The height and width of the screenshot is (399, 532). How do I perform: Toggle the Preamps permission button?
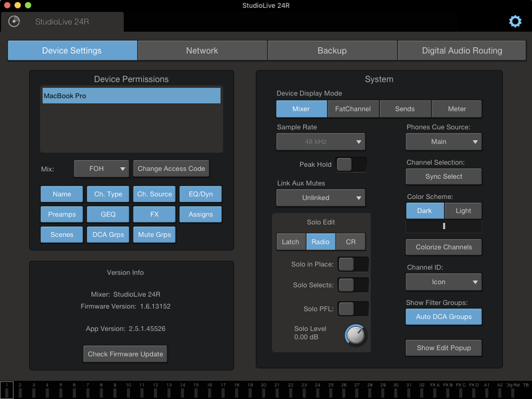62,214
